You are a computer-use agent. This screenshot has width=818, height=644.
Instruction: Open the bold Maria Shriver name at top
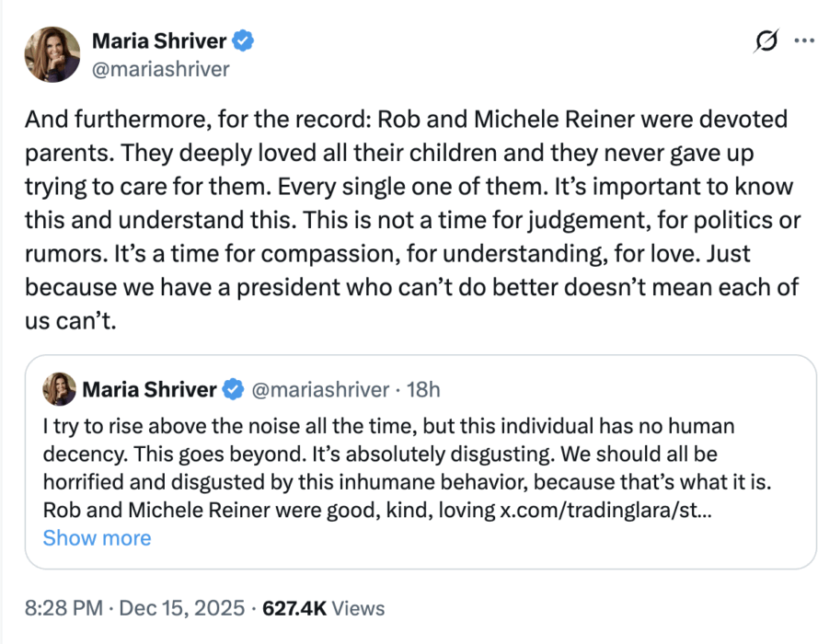coord(159,41)
